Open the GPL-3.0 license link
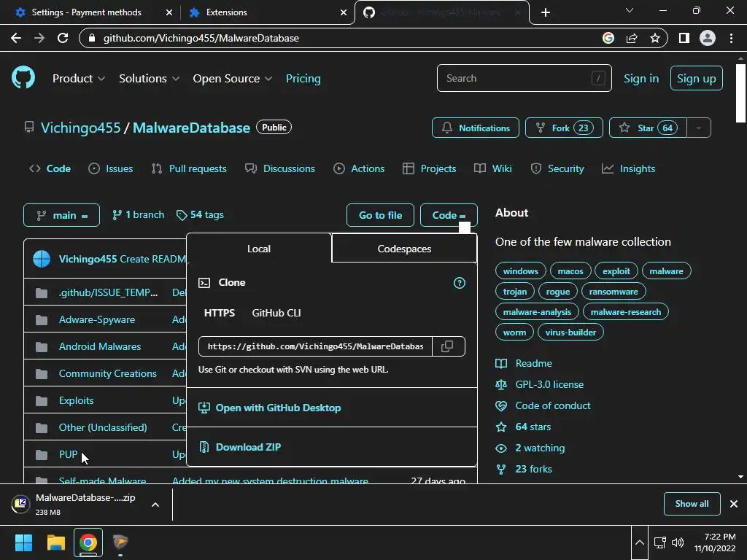 [549, 384]
